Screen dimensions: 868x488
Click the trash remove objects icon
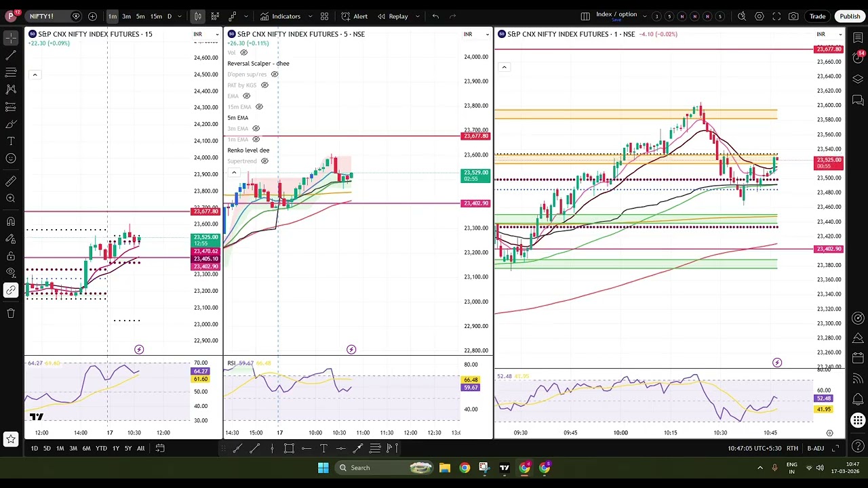coord(11,312)
